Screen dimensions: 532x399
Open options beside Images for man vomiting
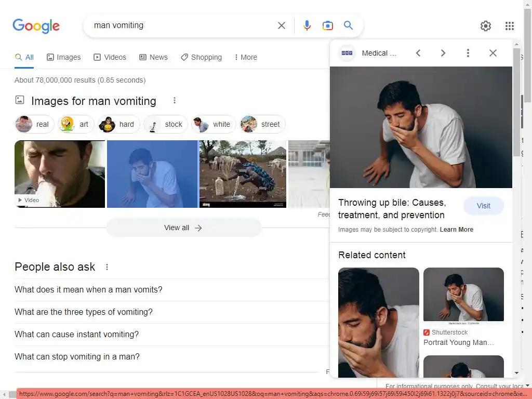(x=175, y=100)
